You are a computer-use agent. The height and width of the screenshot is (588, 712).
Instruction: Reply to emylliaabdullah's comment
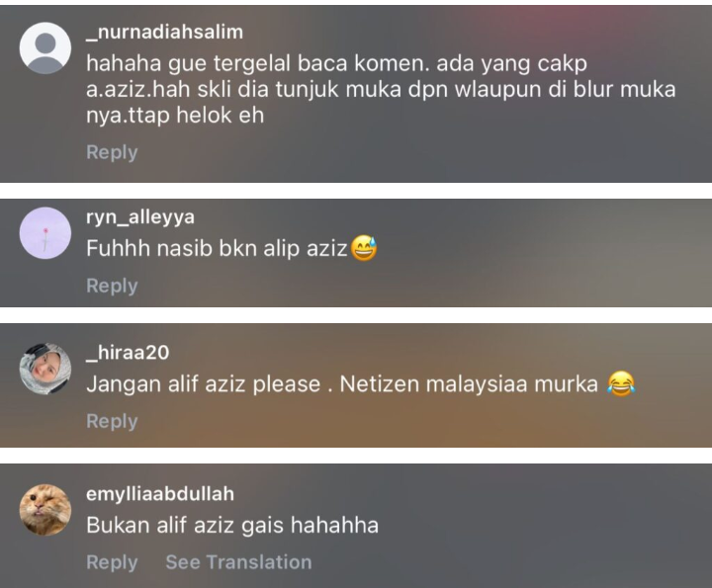point(112,562)
